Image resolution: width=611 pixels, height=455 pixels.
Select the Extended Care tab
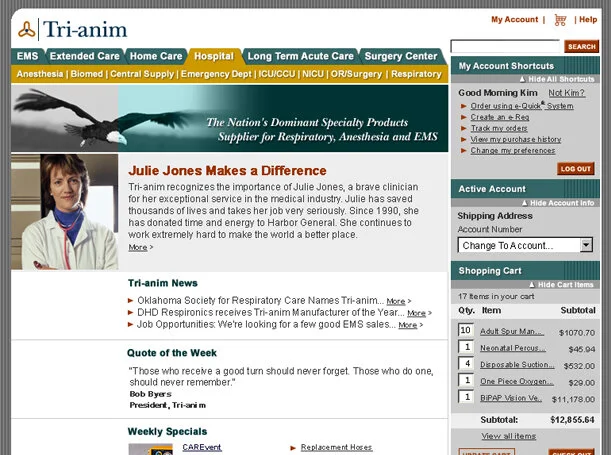pos(85,56)
